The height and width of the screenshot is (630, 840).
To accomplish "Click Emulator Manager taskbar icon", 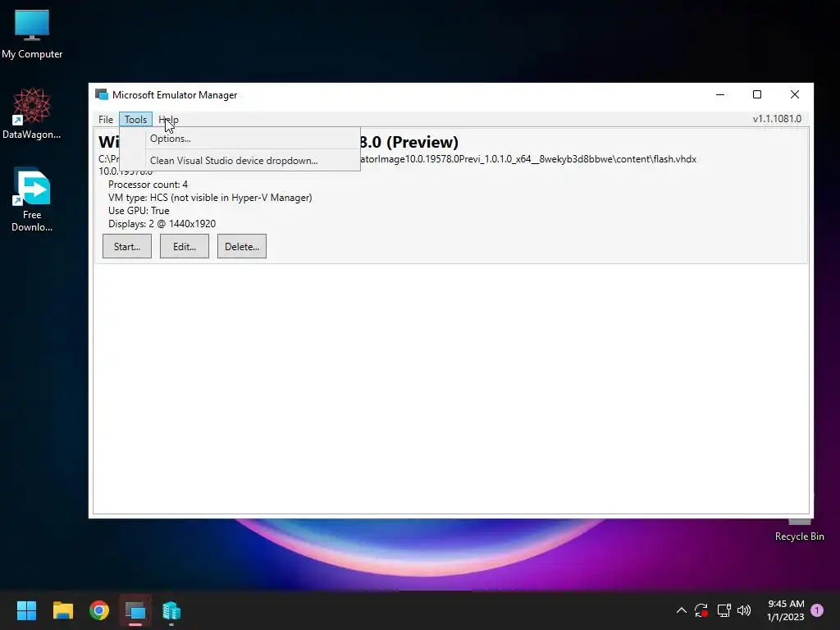I will pyautogui.click(x=135, y=610).
